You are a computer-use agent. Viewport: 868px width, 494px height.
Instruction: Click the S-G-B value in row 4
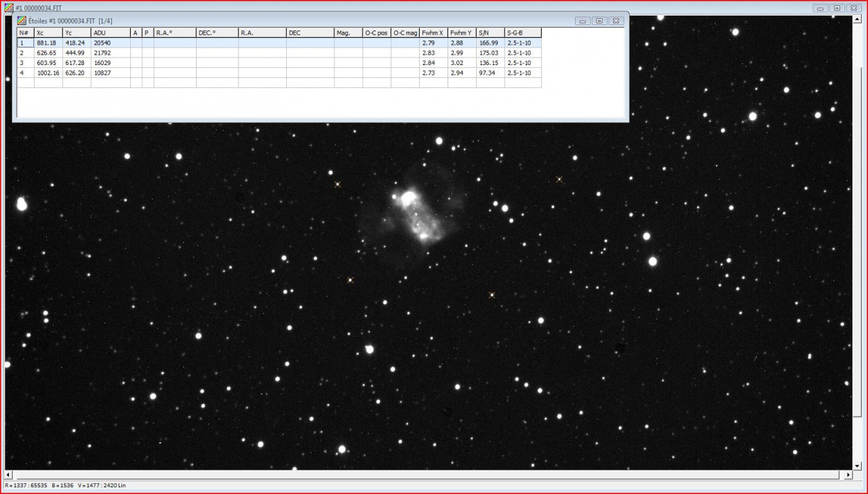pyautogui.click(x=519, y=73)
